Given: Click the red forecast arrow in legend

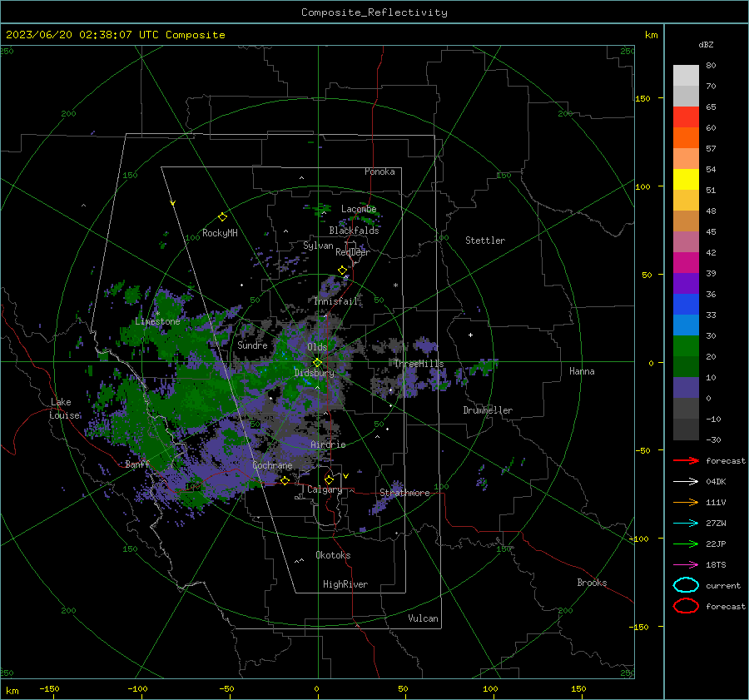Looking at the screenshot, I should pyautogui.click(x=686, y=460).
